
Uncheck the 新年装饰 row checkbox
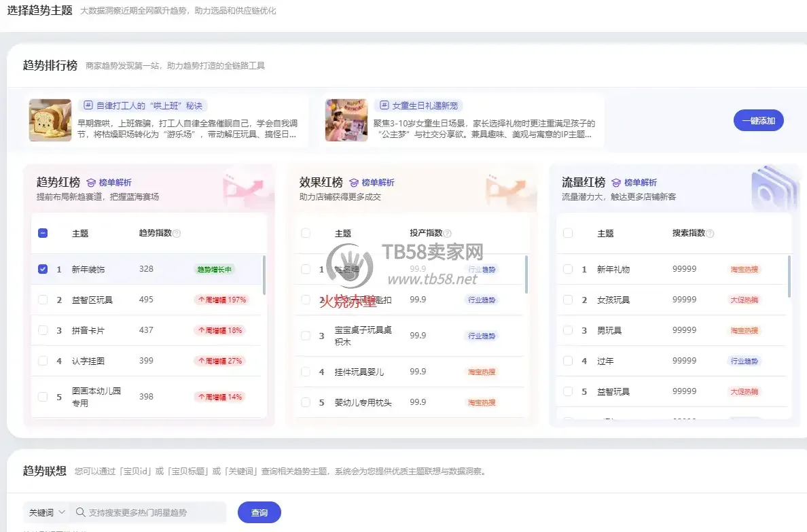pos(43,269)
